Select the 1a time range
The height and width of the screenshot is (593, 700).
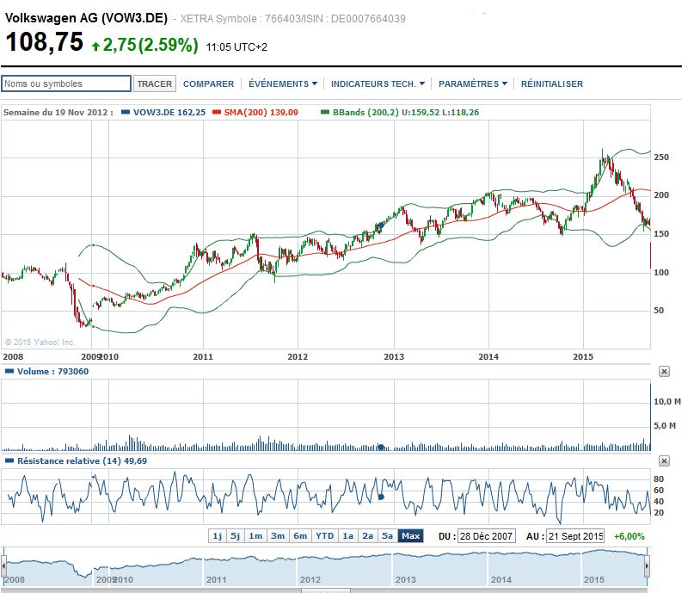tap(348, 536)
